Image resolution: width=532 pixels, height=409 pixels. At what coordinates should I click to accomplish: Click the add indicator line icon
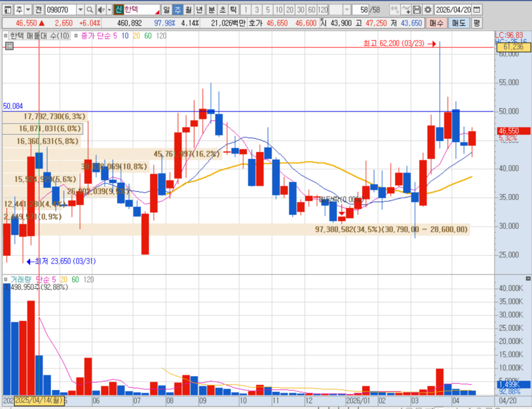tap(405, 9)
